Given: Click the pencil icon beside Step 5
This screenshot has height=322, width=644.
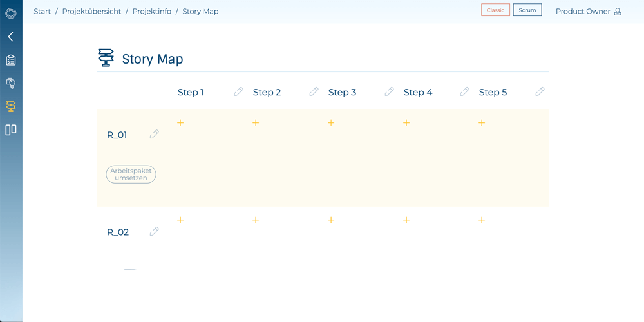Looking at the screenshot, I should [x=540, y=92].
